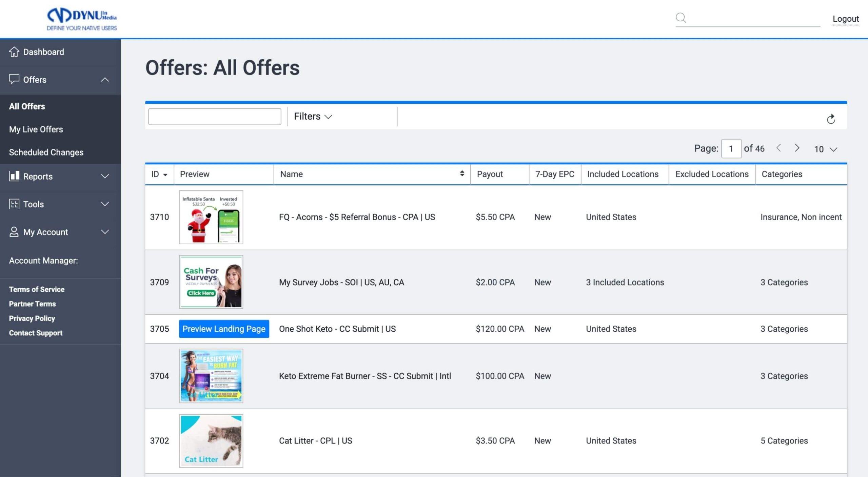Select My Live Offers
This screenshot has width=868, height=477.
click(x=36, y=129)
